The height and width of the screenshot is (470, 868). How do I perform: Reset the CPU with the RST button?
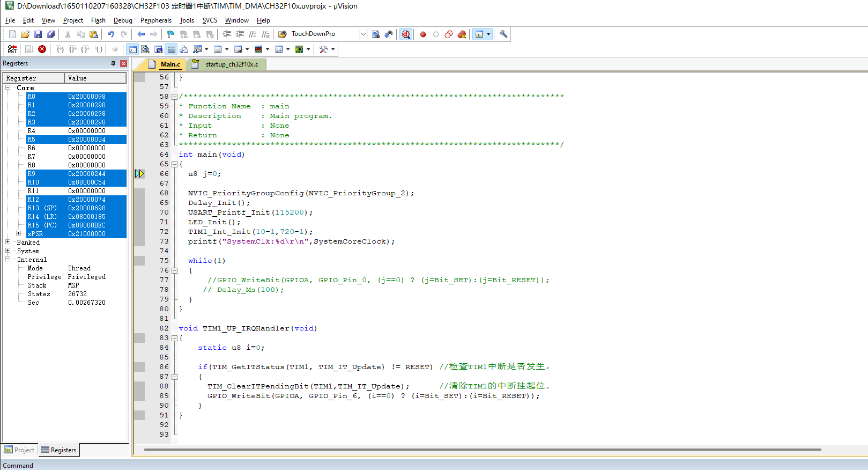[12, 49]
